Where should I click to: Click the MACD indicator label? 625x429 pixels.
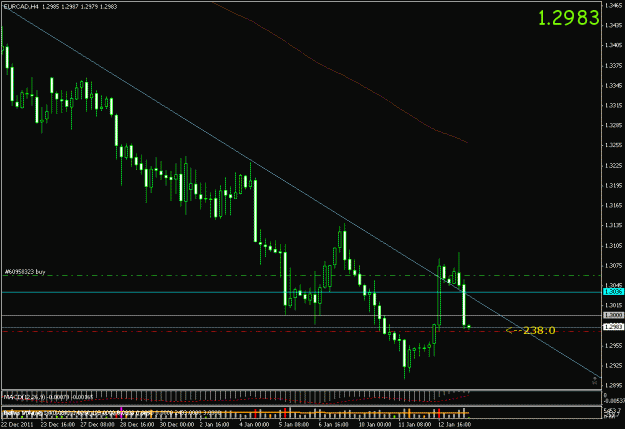[x=48, y=397]
